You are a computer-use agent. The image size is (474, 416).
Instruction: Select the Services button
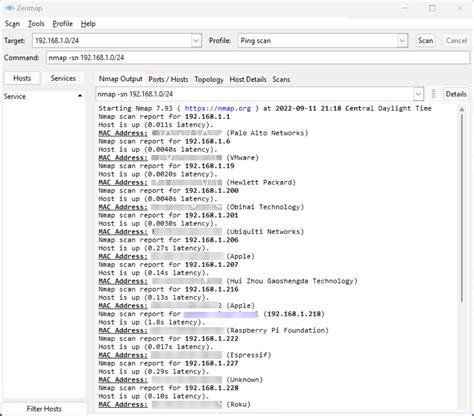[x=63, y=78]
